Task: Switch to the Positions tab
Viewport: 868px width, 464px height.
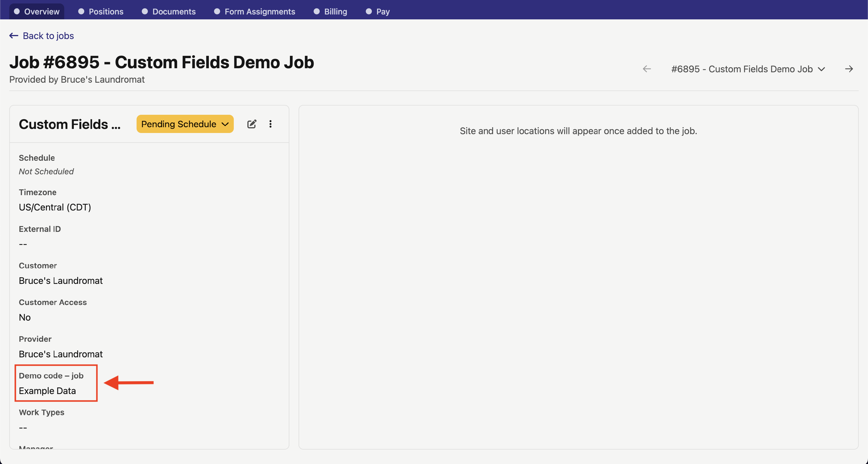Action: click(101, 12)
